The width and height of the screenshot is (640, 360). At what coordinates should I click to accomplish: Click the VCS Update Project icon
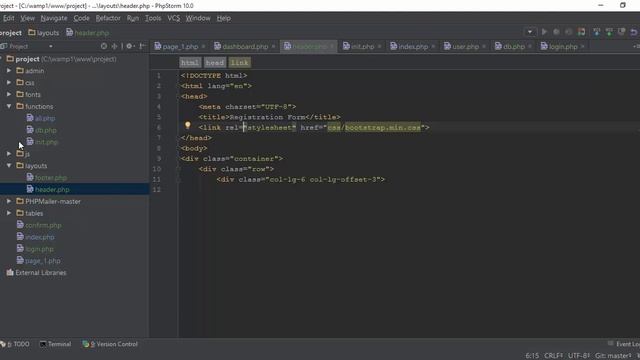[x=597, y=32]
